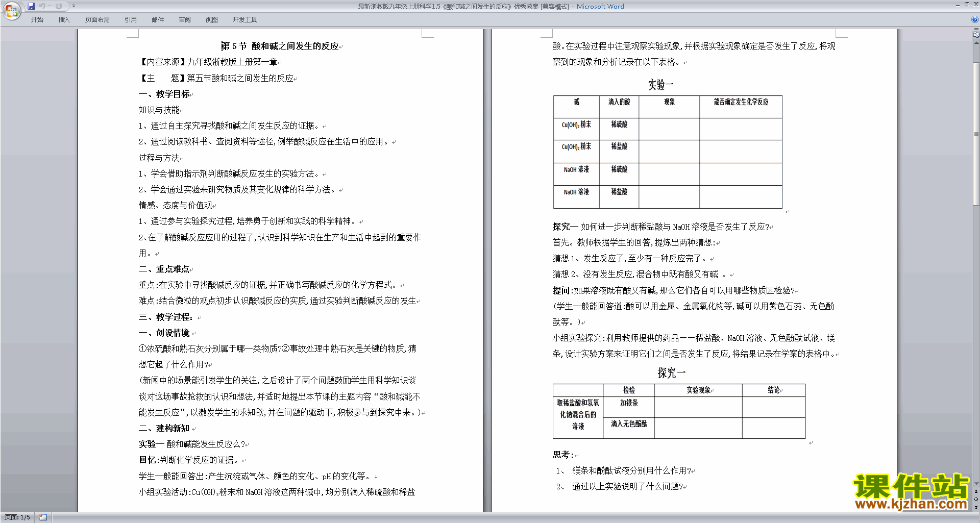Click the proofing status icon in status bar
The width and height of the screenshot is (980, 523).
tap(43, 517)
